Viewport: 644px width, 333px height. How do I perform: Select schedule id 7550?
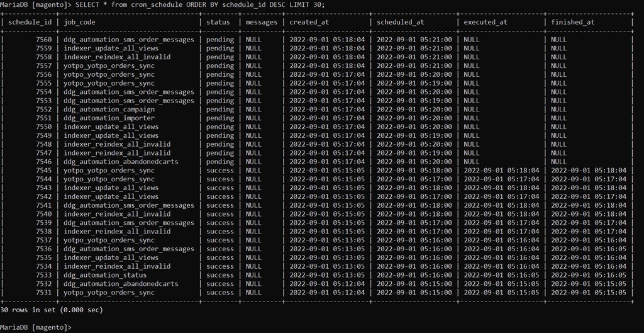click(x=44, y=127)
